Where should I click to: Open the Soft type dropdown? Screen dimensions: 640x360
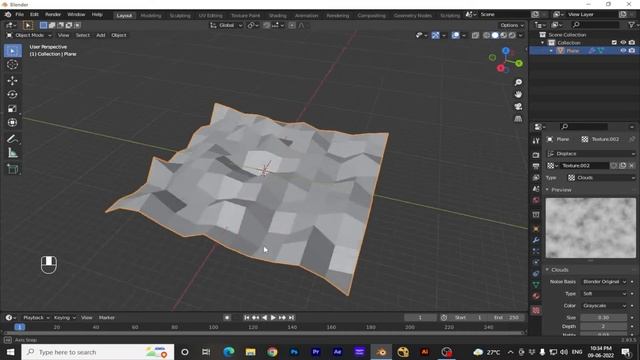pyautogui.click(x=604, y=293)
